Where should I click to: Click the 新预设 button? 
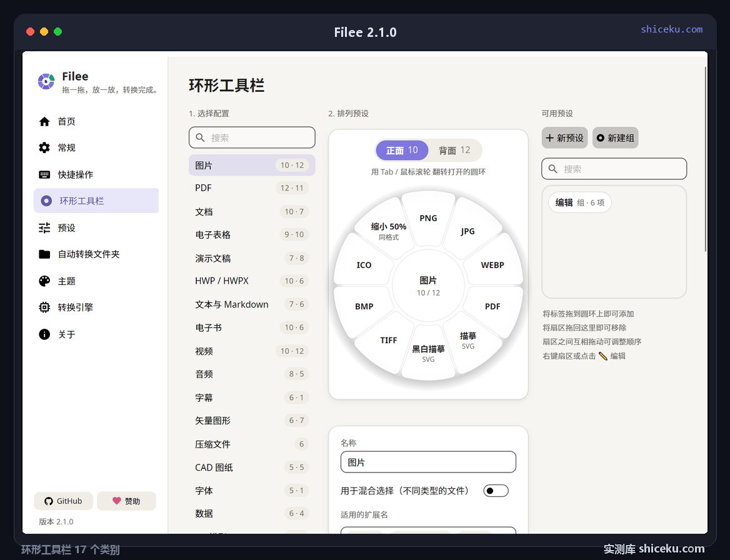(x=564, y=137)
